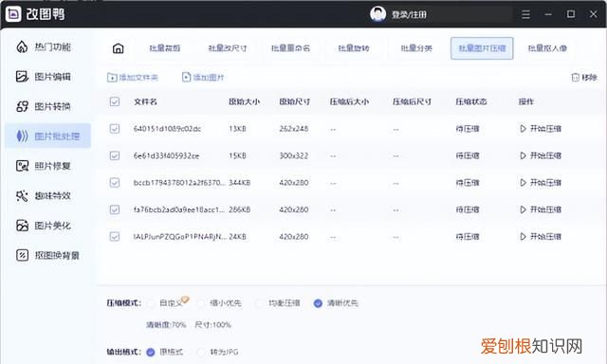
Task: Click the 300x322 dimension cell
Action: point(294,155)
